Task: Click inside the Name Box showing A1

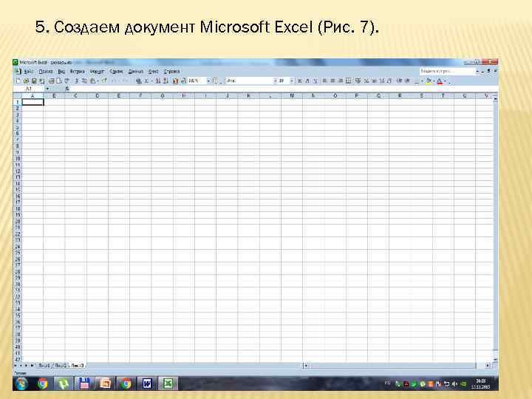Action: (29, 89)
